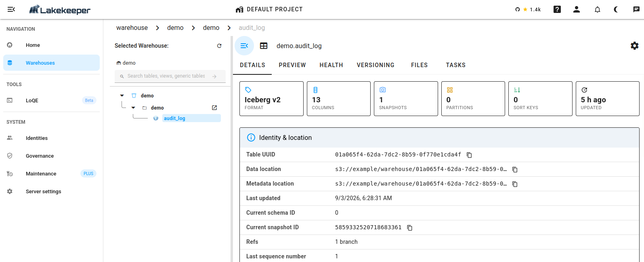The image size is (644, 262).
Task: Click the Identity & location info icon
Action: (251, 137)
